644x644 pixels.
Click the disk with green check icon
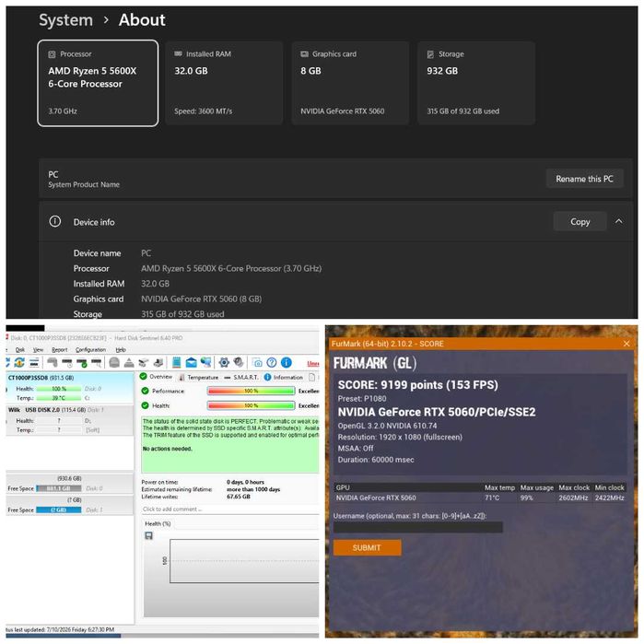(82, 362)
